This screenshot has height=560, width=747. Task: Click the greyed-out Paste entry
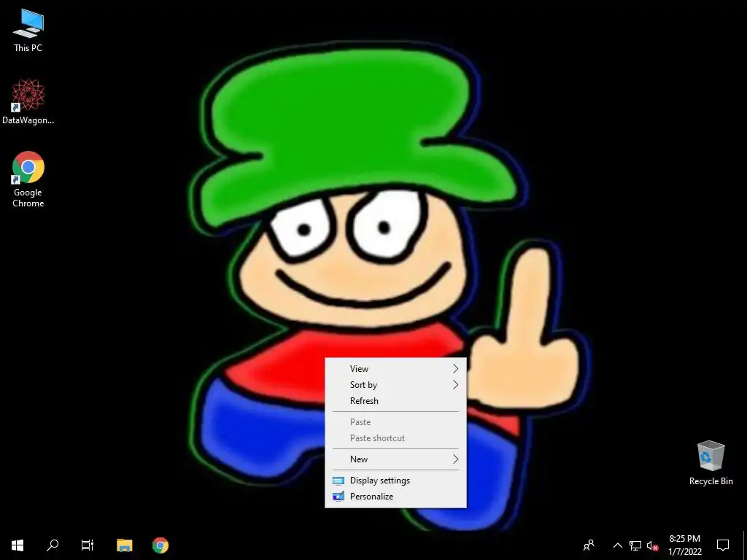tap(395, 422)
